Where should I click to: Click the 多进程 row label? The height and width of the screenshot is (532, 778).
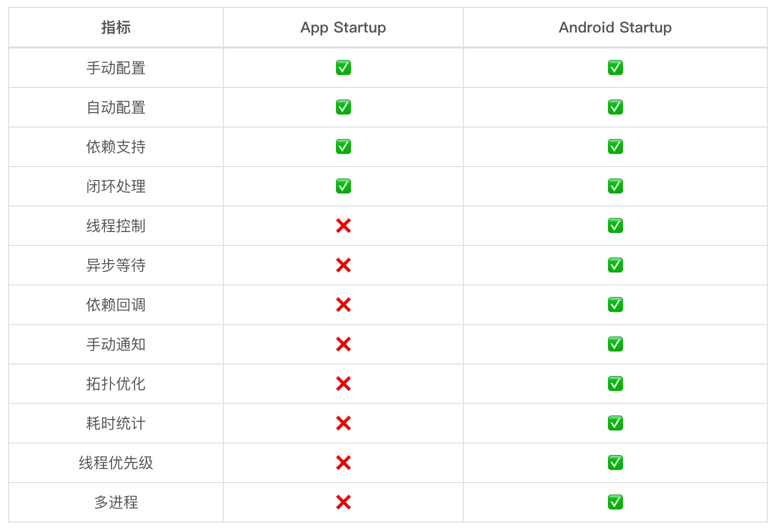click(x=116, y=502)
